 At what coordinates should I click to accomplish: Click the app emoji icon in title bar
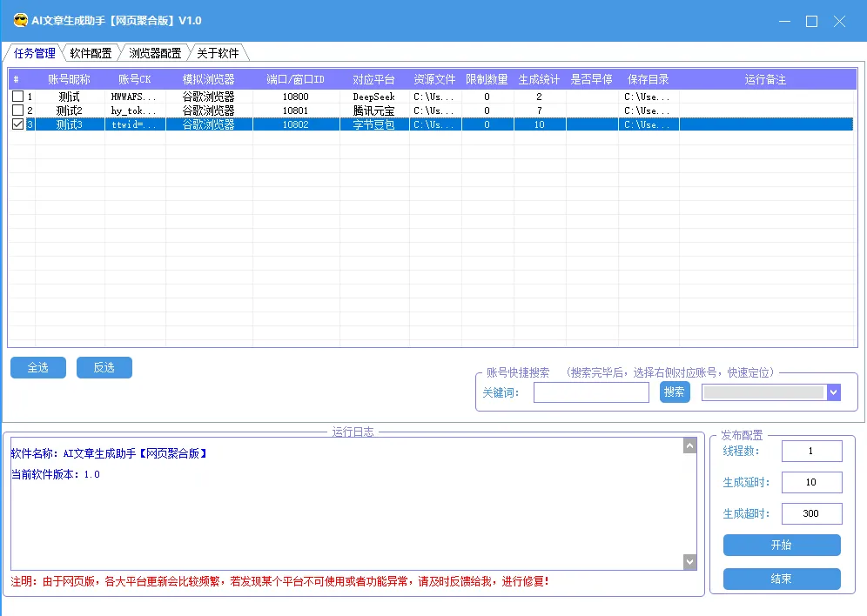coord(21,20)
